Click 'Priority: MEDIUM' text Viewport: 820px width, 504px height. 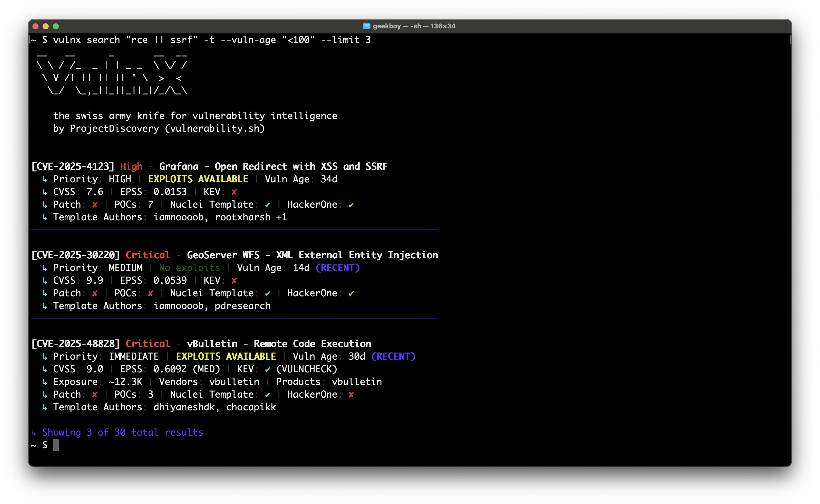click(98, 268)
